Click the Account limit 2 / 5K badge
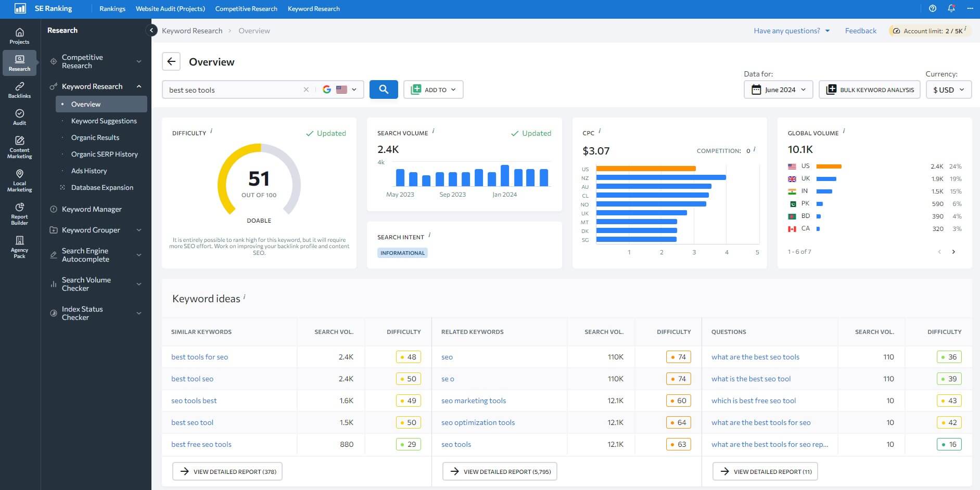This screenshot has height=490, width=980. tap(930, 31)
